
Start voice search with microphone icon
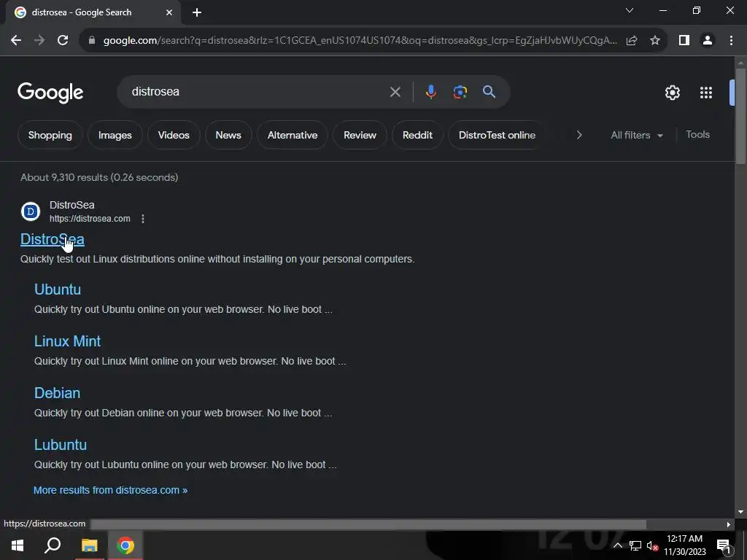[430, 92]
